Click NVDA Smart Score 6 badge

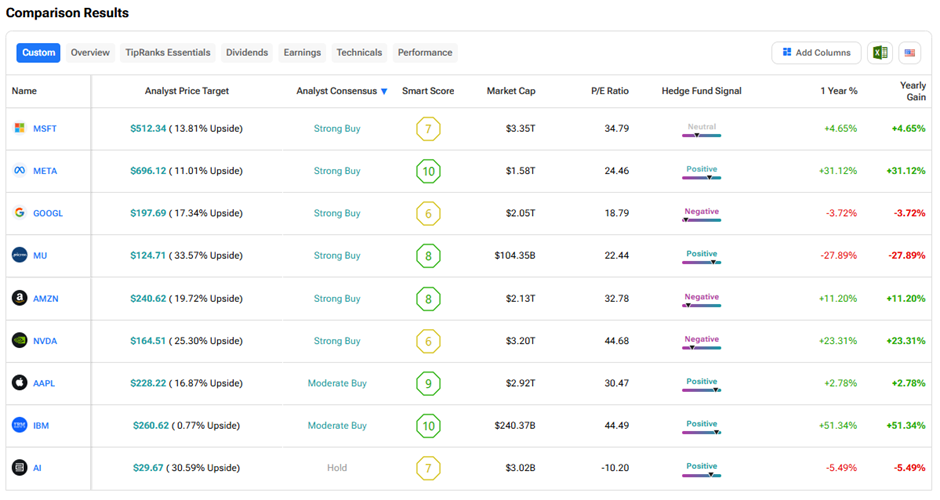(428, 341)
